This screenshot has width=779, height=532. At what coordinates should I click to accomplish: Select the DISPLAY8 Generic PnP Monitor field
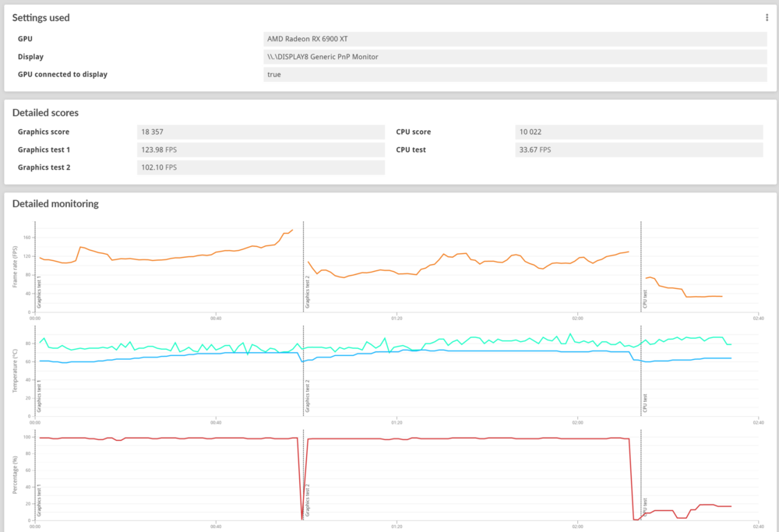(x=515, y=57)
